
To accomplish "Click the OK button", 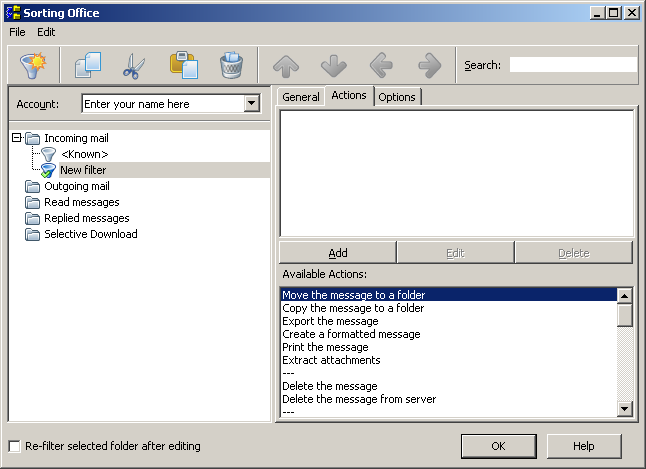I will point(498,446).
